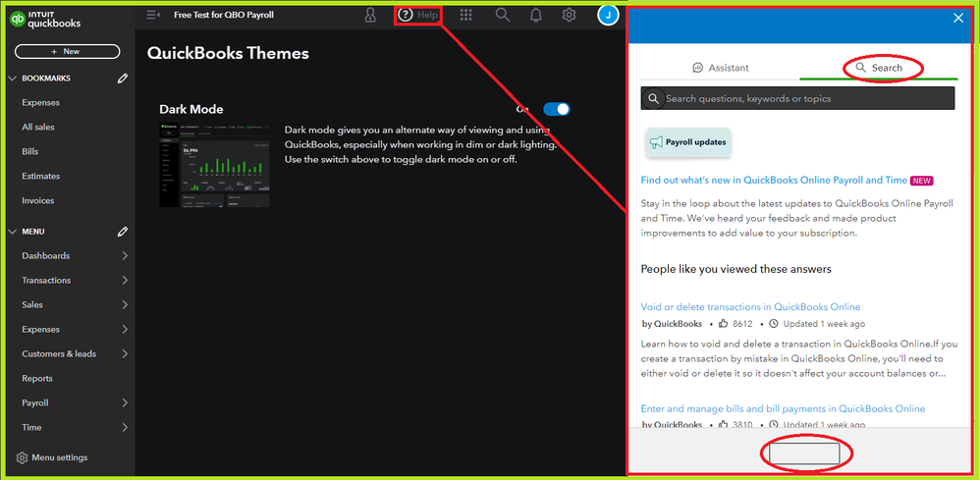Click the Menu settings label
This screenshot has width=980, height=480.
point(59,457)
